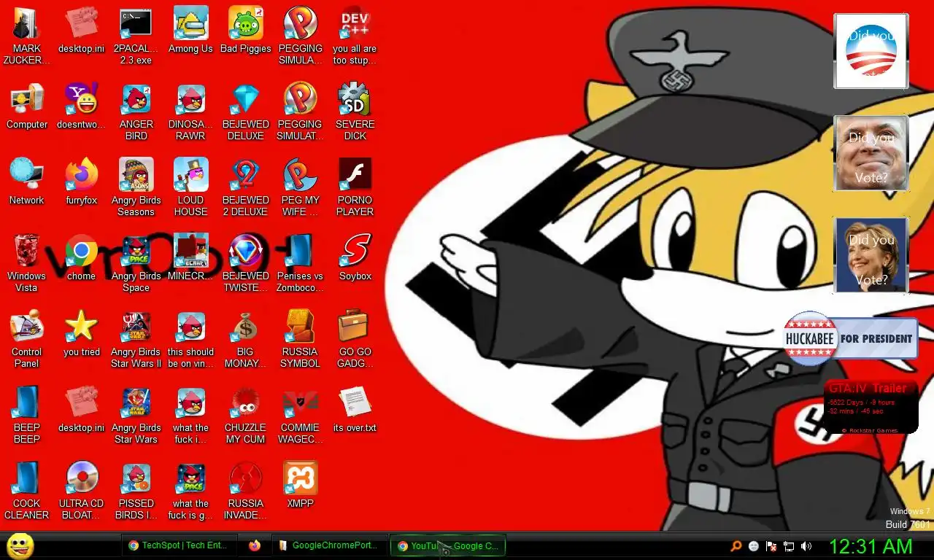This screenshot has height=560, width=934.
Task: Select the 'you tried' star icon
Action: click(81, 334)
